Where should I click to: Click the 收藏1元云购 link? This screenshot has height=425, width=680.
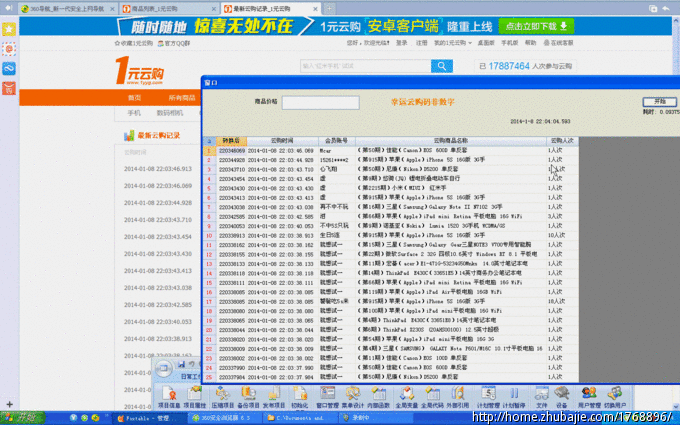point(134,43)
